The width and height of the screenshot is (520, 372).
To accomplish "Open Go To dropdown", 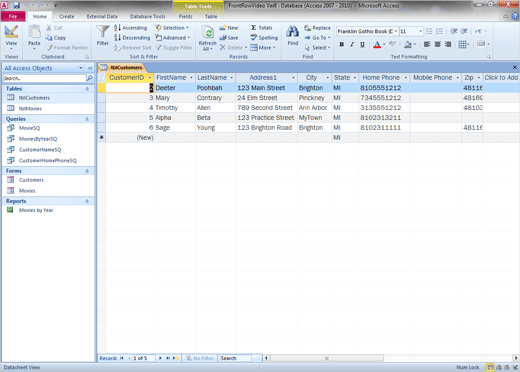I will [x=317, y=38].
